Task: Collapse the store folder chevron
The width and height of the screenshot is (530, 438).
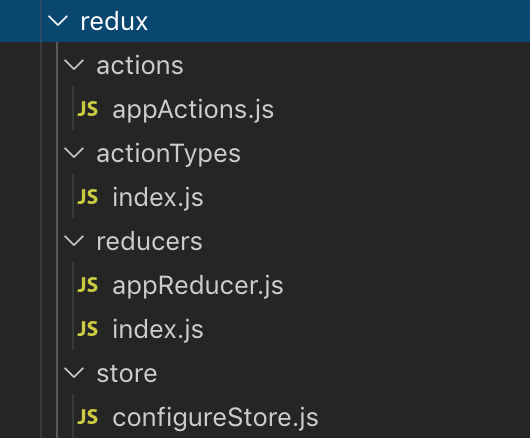Action: [74, 373]
